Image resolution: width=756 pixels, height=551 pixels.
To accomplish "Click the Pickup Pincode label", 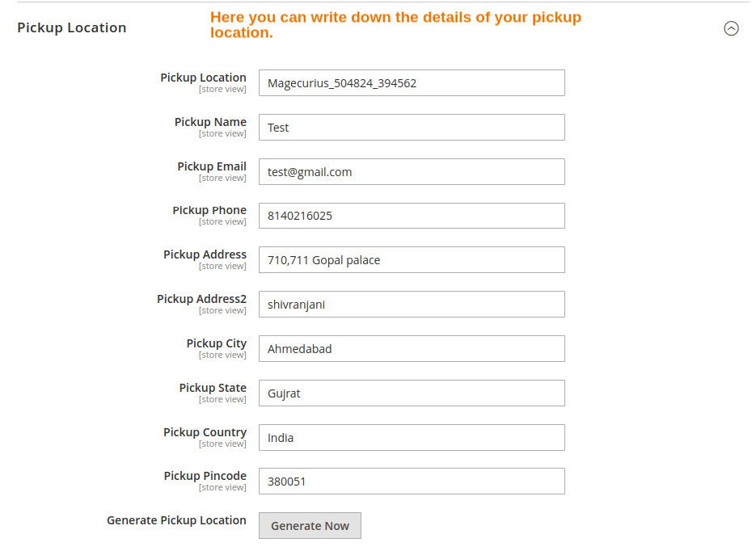I will [x=205, y=476].
